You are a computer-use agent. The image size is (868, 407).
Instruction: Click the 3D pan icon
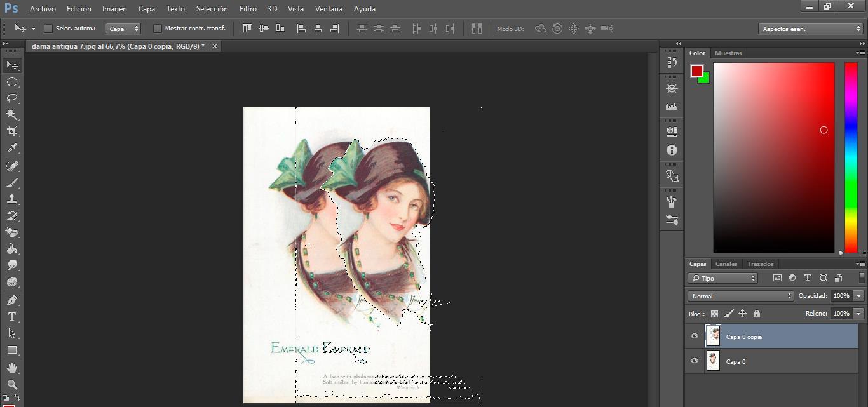[574, 29]
